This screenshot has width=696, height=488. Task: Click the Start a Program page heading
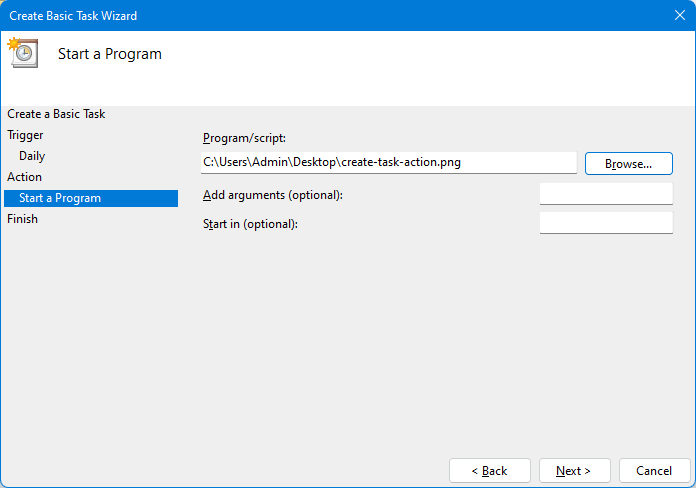click(x=110, y=54)
